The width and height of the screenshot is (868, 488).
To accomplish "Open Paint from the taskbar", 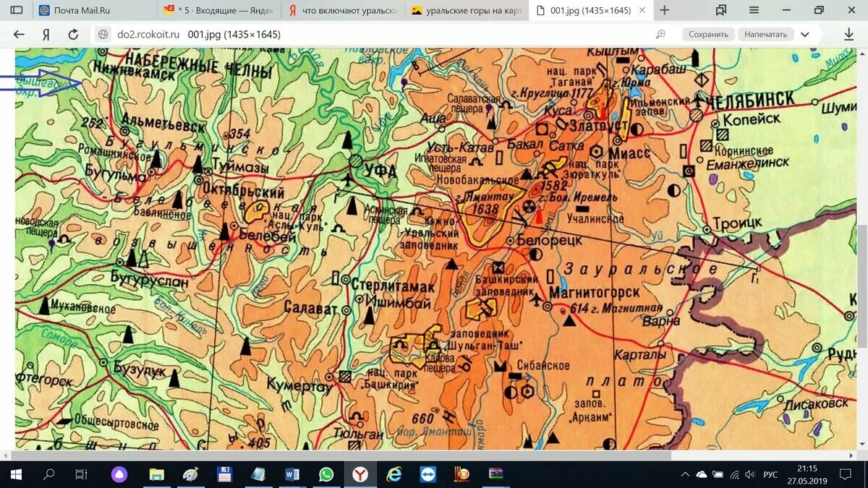I will tap(190, 475).
